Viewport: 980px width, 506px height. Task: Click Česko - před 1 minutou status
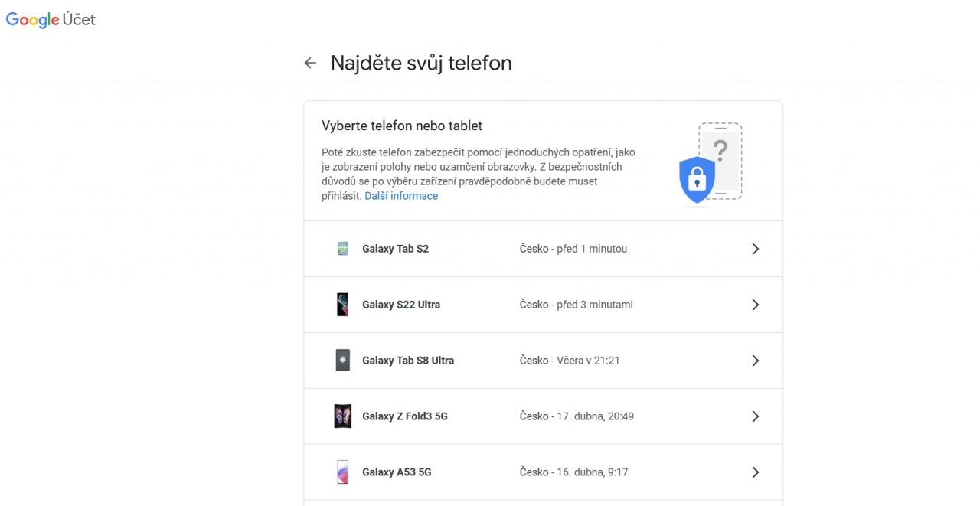point(573,249)
